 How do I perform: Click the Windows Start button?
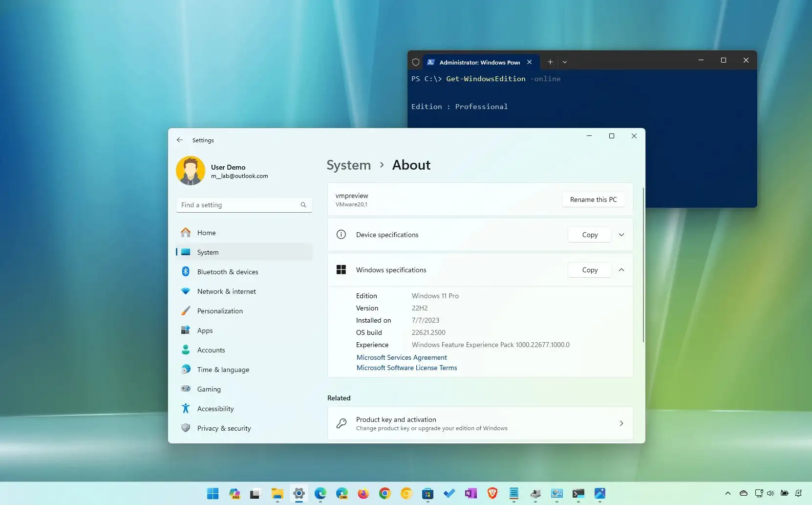click(x=213, y=494)
